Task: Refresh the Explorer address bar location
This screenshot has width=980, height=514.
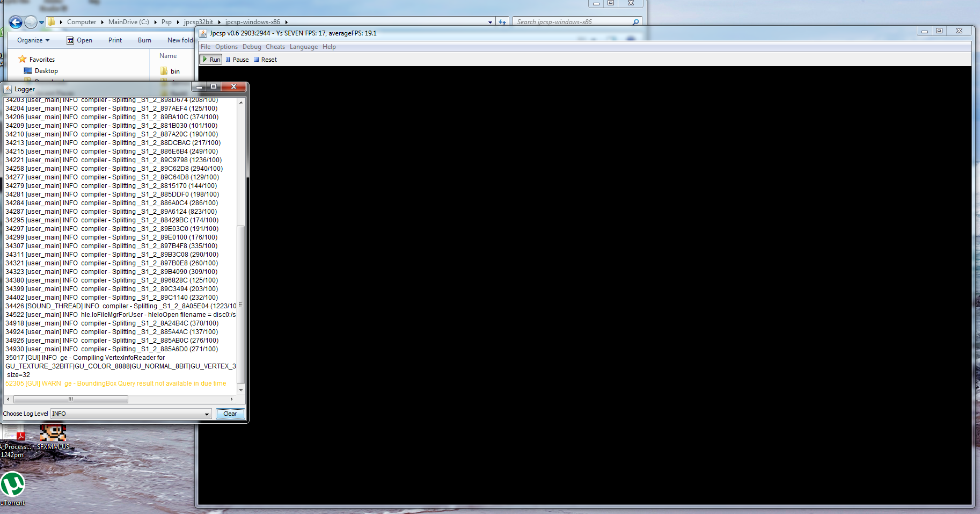Action: [502, 22]
